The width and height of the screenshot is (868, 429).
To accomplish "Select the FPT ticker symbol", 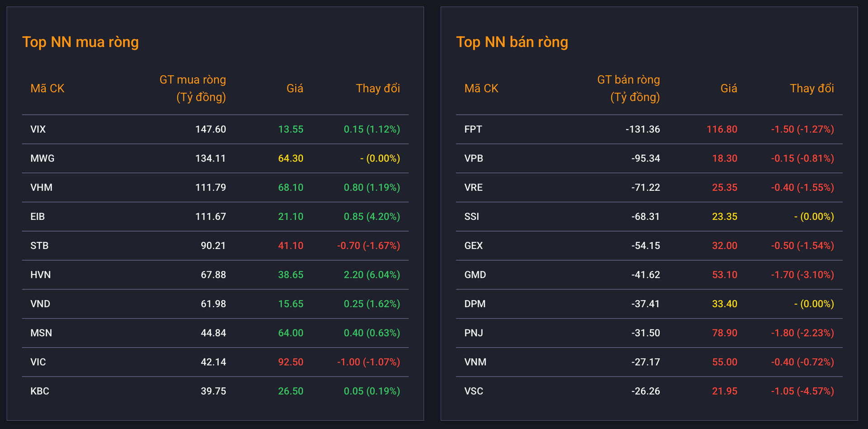I will click(473, 129).
